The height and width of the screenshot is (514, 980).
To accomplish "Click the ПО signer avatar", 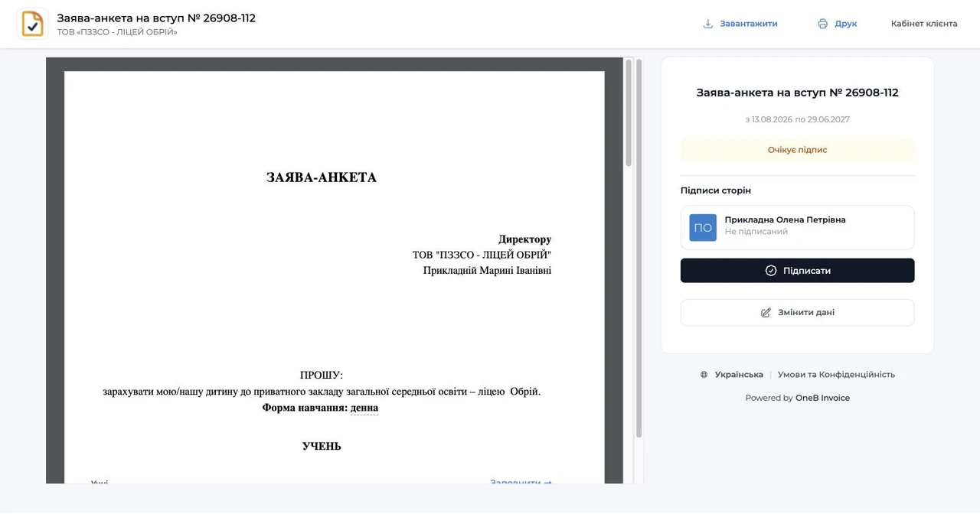I will 703,228.
